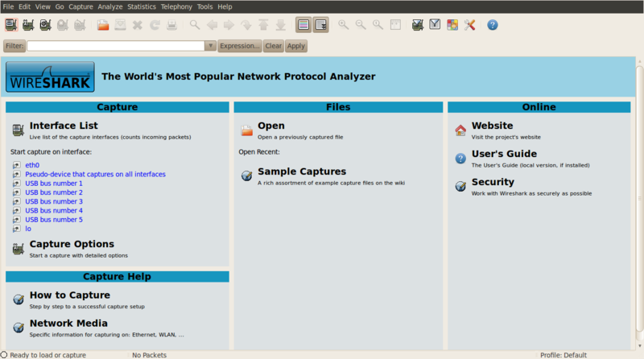Open the File menu
Screen dimensions: 644x359
tap(8, 6)
